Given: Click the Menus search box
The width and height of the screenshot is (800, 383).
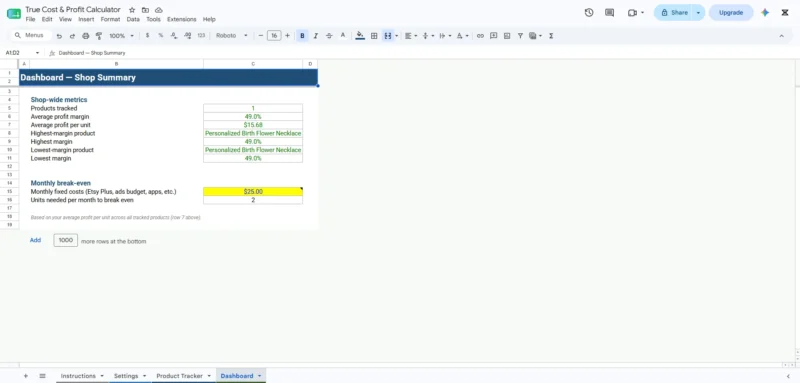Looking at the screenshot, I should tap(32, 36).
